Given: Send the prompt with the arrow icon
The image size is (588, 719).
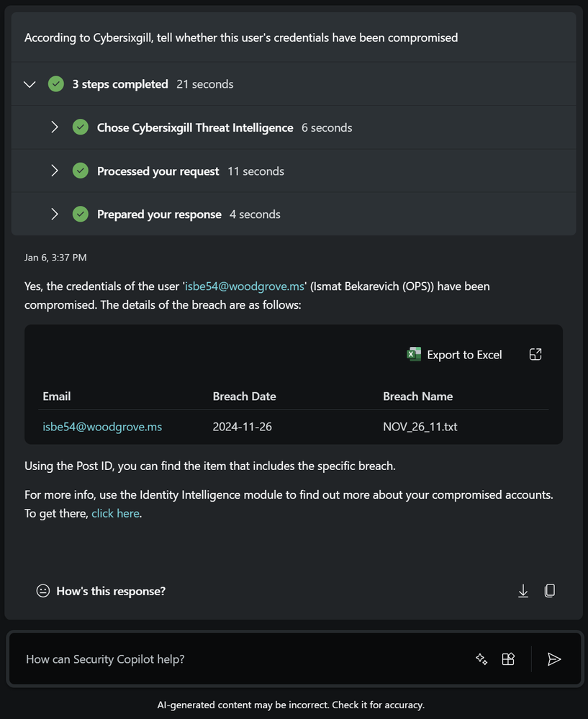Looking at the screenshot, I should (553, 659).
